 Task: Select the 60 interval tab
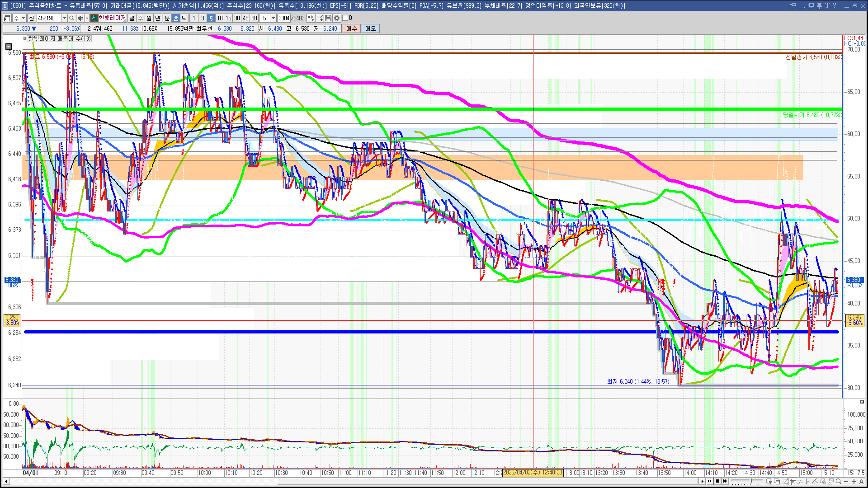[x=254, y=18]
